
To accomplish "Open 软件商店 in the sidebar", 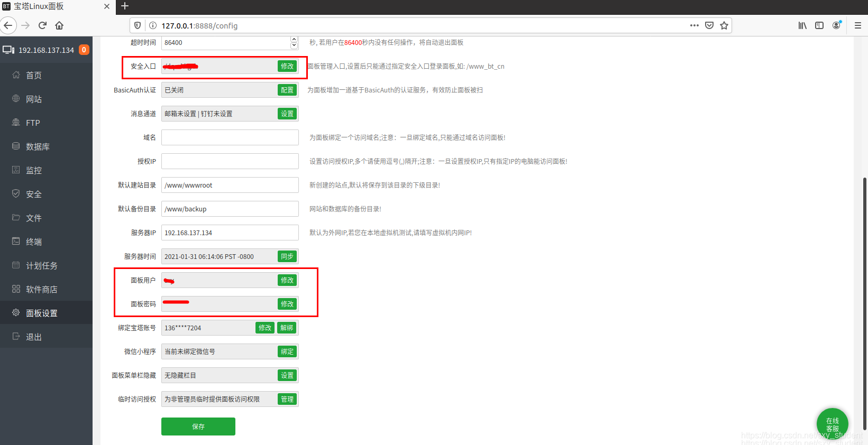I will [46, 289].
